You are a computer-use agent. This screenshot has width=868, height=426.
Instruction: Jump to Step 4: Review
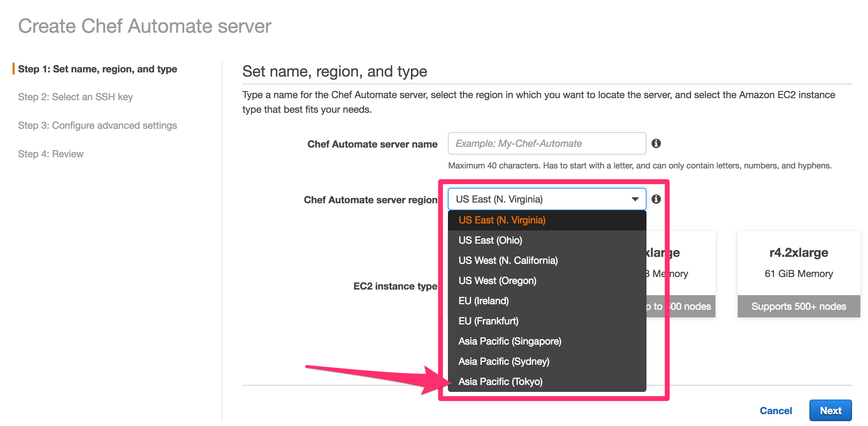coord(51,153)
